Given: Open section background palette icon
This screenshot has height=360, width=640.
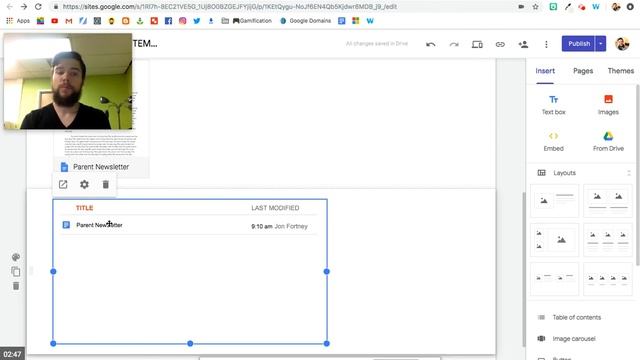Looking at the screenshot, I should 16,257.
